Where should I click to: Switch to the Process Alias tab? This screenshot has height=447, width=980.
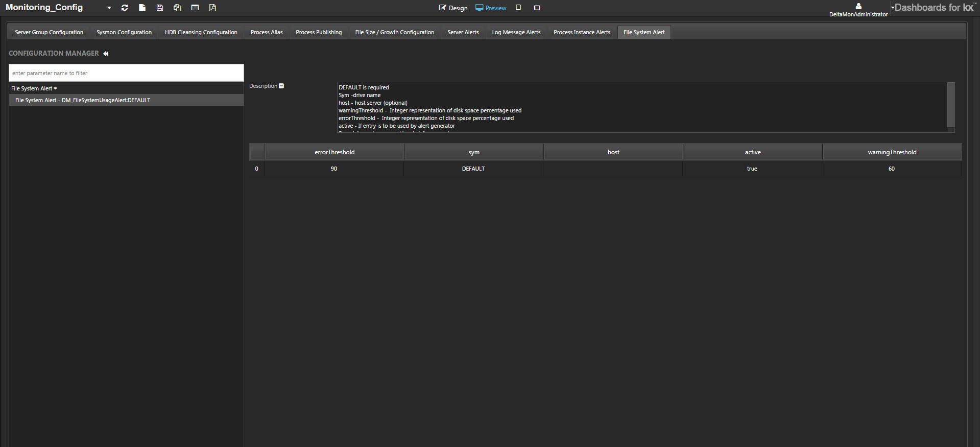[x=267, y=32]
